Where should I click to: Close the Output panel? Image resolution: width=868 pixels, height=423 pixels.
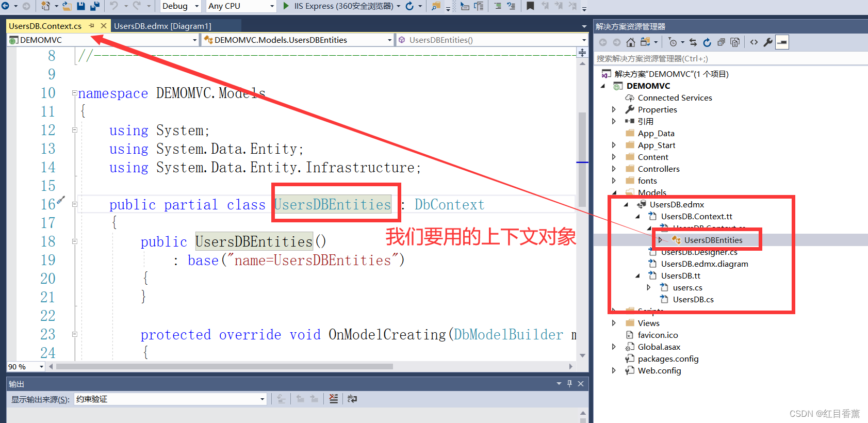point(581,383)
